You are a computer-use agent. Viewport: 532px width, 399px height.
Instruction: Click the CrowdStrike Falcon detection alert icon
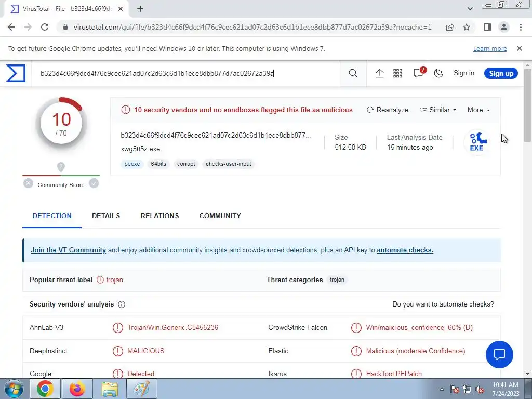click(356, 328)
